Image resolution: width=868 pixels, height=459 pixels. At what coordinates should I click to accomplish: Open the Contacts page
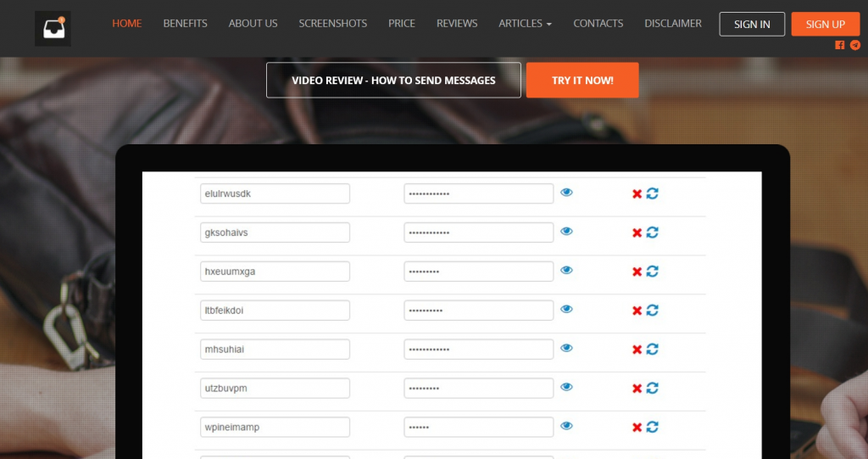point(598,23)
